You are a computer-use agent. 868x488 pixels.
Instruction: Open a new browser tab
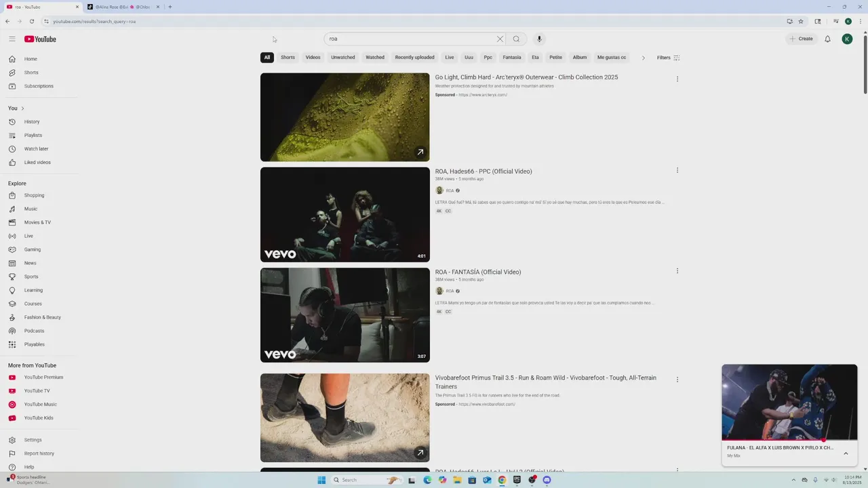click(x=170, y=7)
